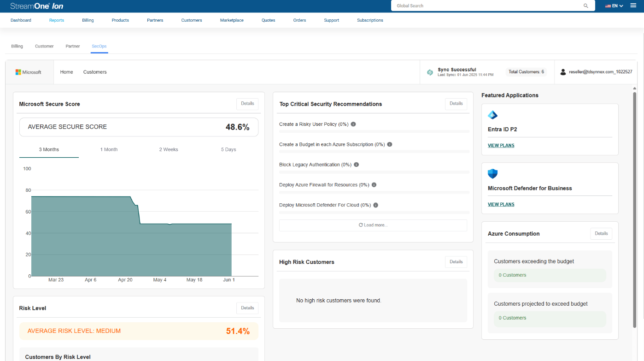
Task: Click Block Legacy Authentication recommendation
Action: [316, 165]
